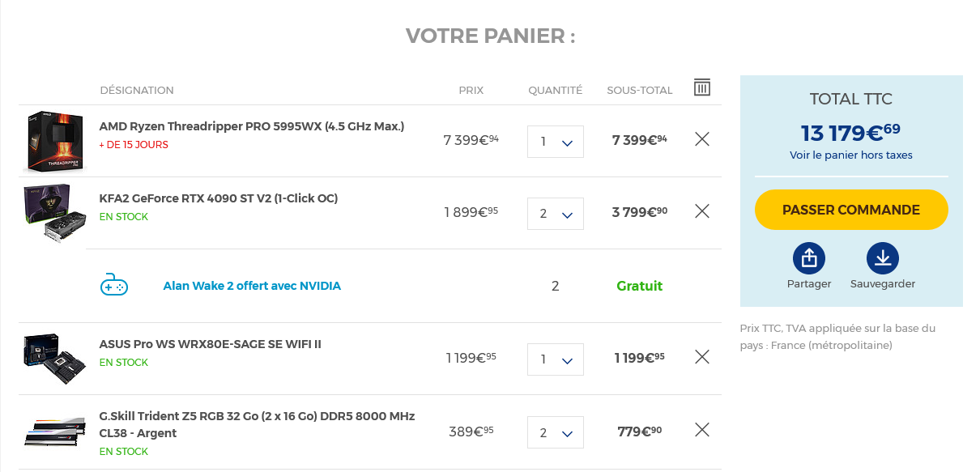This screenshot has width=980, height=472.
Task: Click the trash icon to empty the cart
Action: [x=702, y=87]
